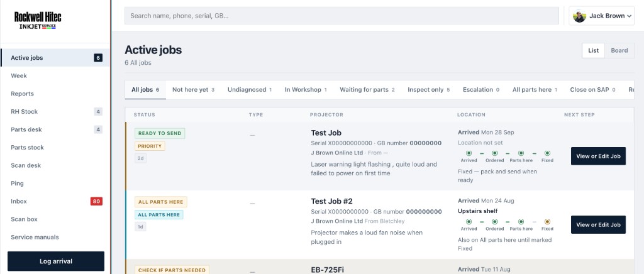
Task: Switch to List view
Action: pyautogui.click(x=594, y=50)
